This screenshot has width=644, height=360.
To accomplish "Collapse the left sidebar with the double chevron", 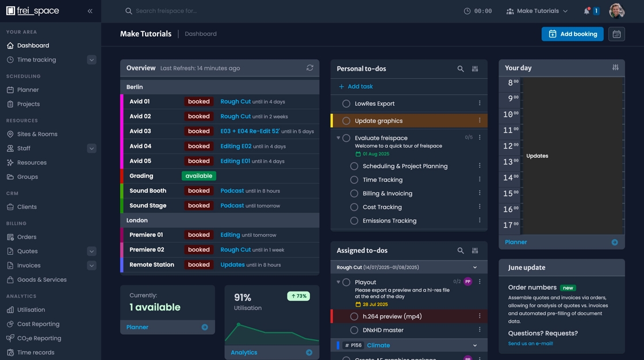I will 90,10.
